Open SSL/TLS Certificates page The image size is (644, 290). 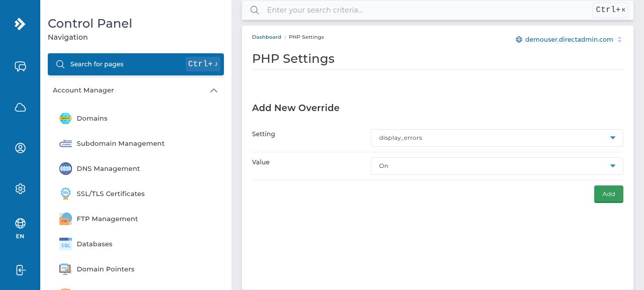(x=111, y=194)
